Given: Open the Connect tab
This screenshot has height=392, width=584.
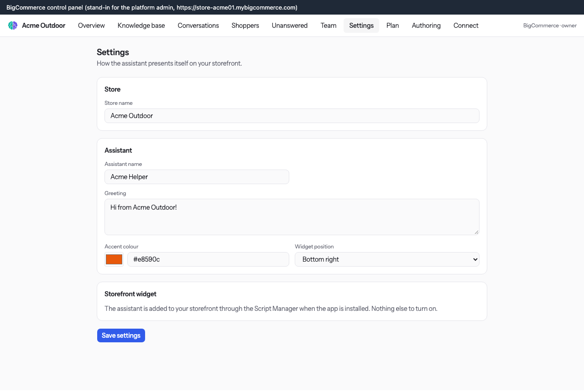Looking at the screenshot, I should pyautogui.click(x=466, y=26).
